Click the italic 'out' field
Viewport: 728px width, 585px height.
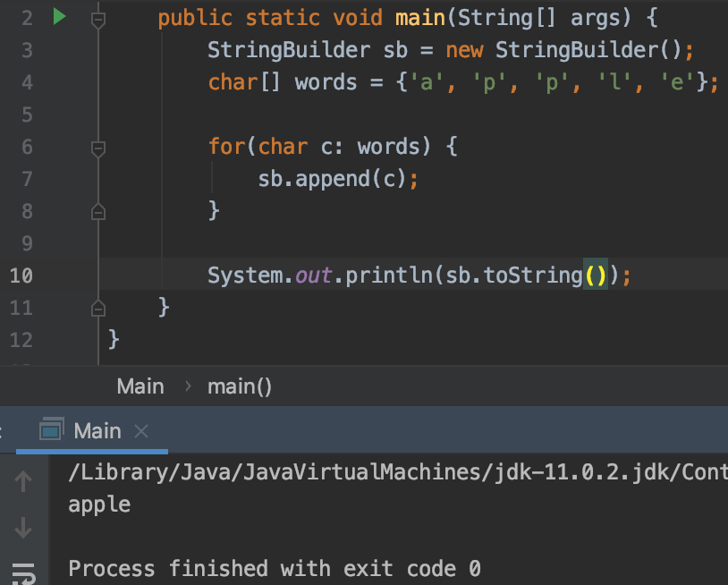click(x=313, y=276)
